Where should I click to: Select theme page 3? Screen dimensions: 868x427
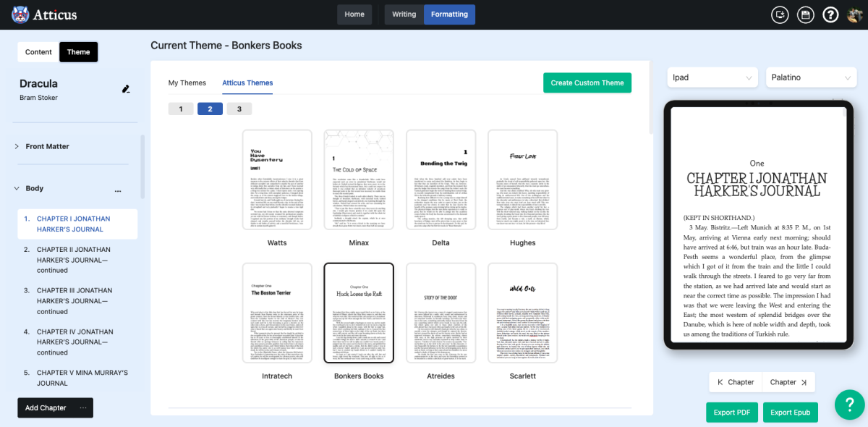239,108
